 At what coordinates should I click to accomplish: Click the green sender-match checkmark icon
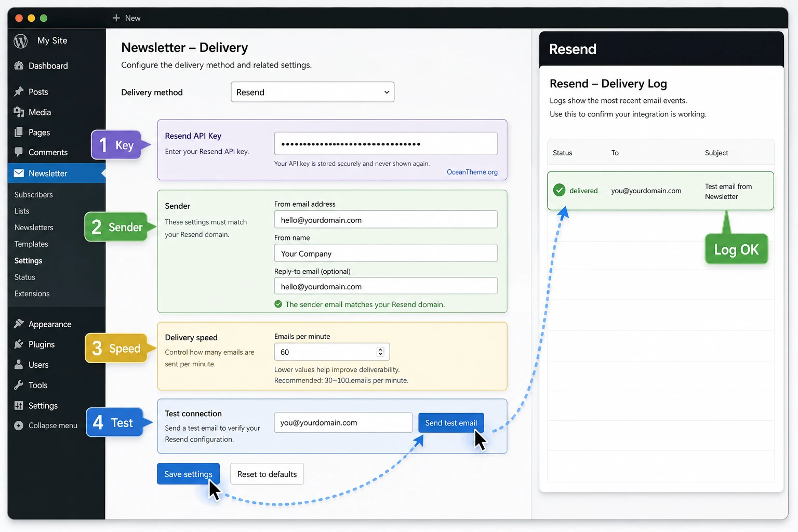coord(278,304)
